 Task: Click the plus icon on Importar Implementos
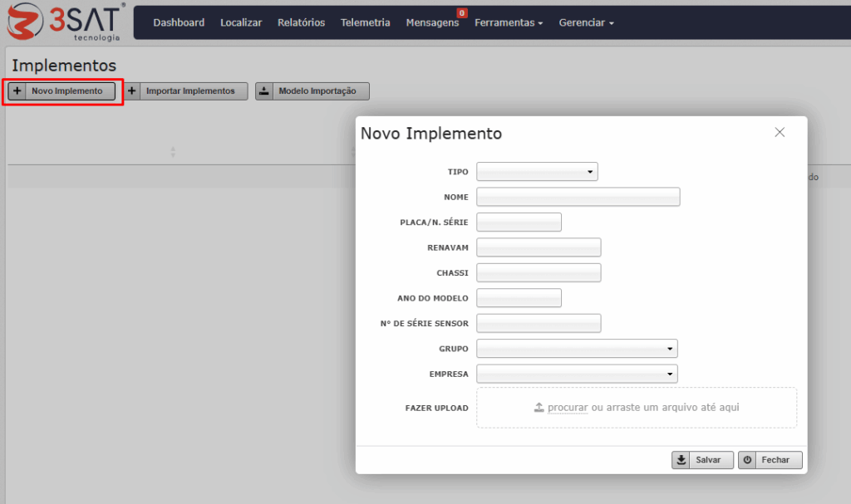[x=132, y=91]
